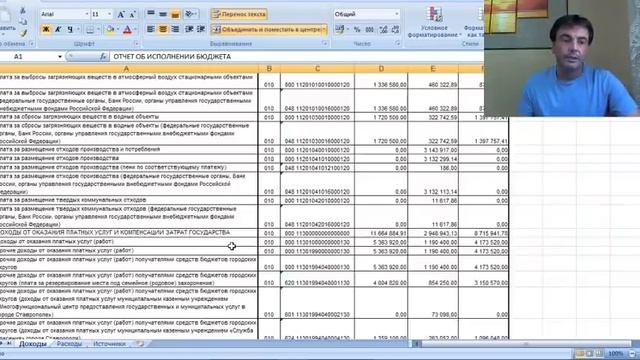Decrease the decimal places
The height and width of the screenshot is (360, 640).
395,29
